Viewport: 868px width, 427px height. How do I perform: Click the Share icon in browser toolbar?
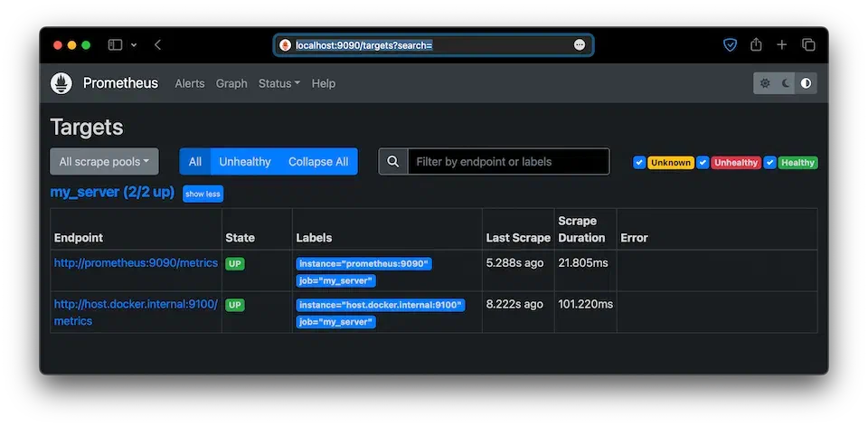(756, 44)
